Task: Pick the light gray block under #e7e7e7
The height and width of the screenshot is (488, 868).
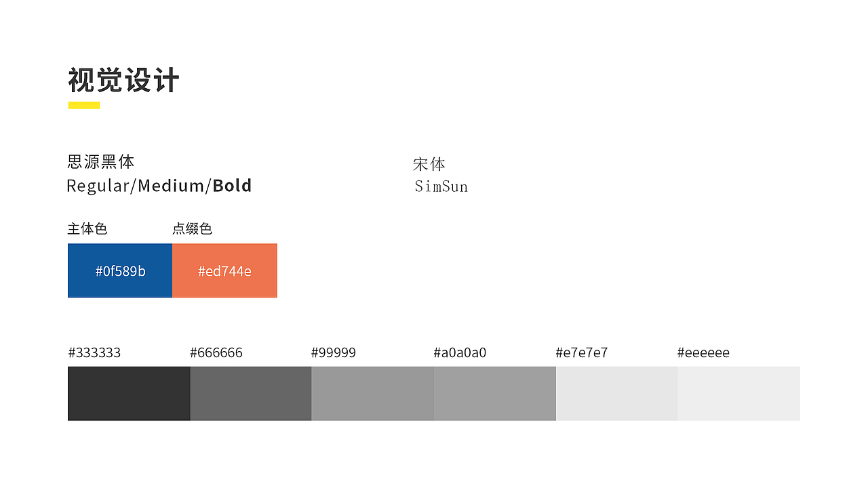Action: (616, 393)
